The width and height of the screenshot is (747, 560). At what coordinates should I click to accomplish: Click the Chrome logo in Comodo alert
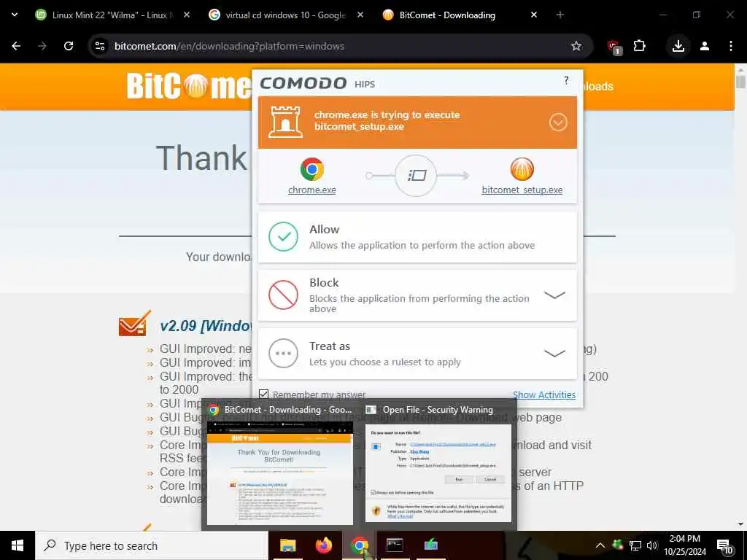click(x=312, y=169)
